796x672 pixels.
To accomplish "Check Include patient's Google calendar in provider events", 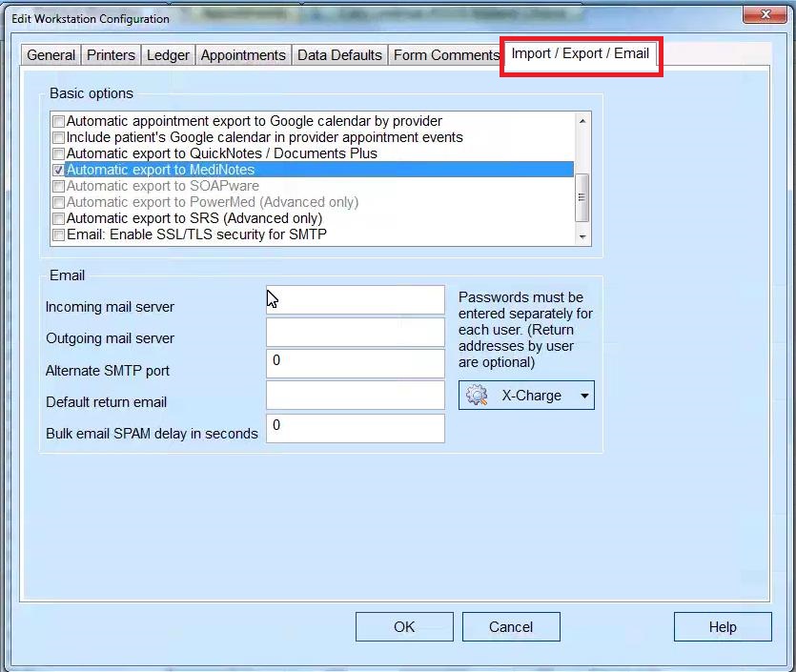I will click(x=58, y=135).
